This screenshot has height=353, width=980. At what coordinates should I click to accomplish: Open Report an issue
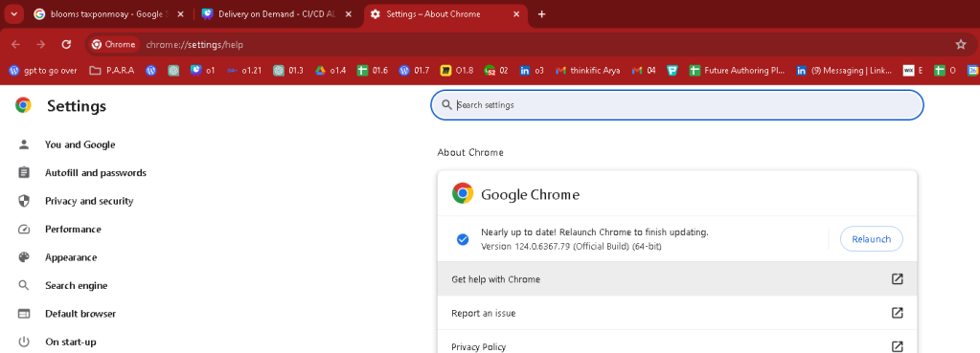(x=677, y=313)
